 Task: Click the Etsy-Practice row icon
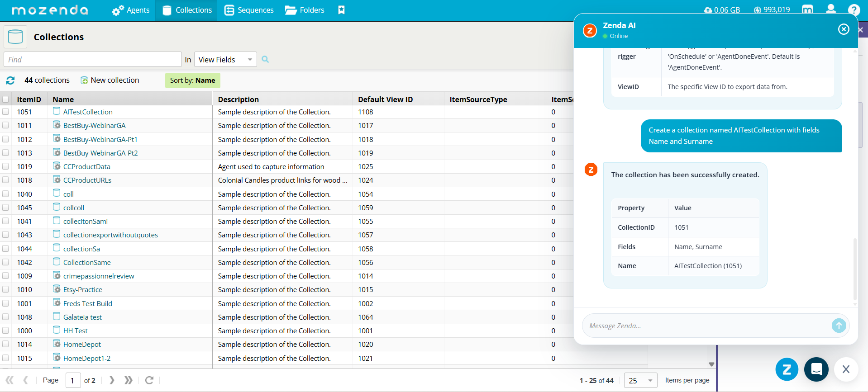coord(57,289)
